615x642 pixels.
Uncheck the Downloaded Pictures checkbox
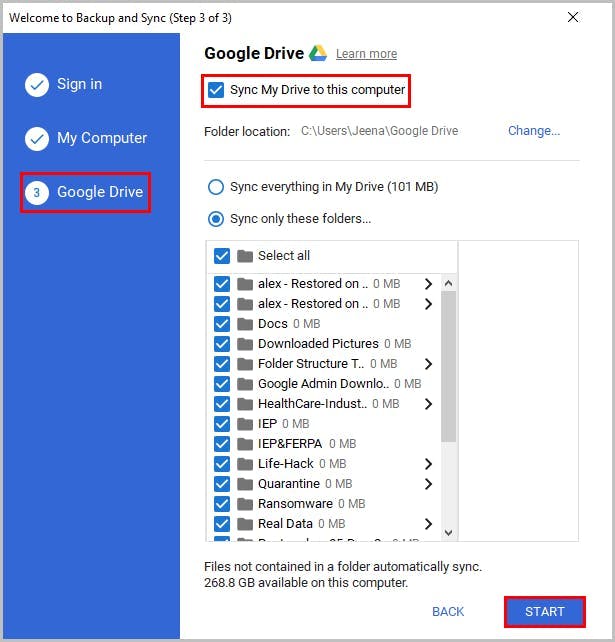point(222,344)
